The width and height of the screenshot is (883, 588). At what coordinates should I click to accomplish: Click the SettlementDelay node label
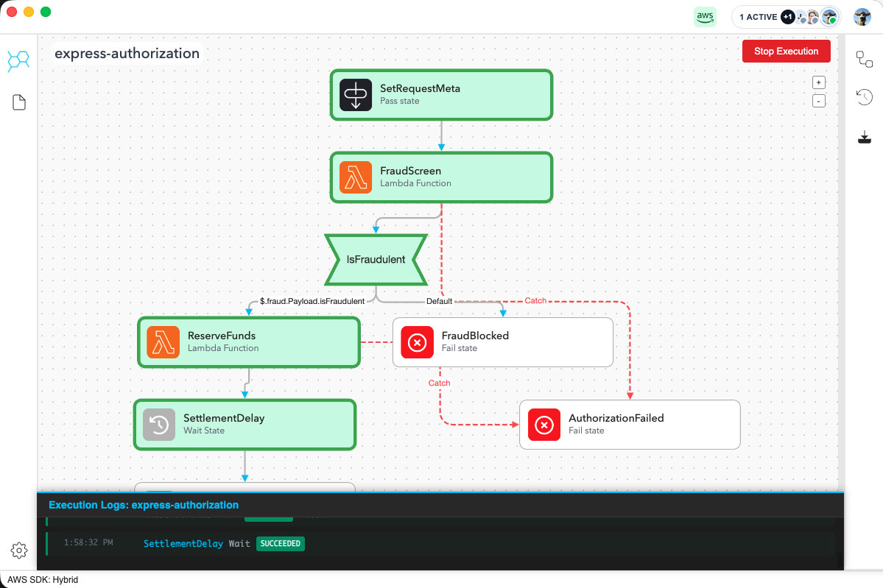pyautogui.click(x=224, y=418)
